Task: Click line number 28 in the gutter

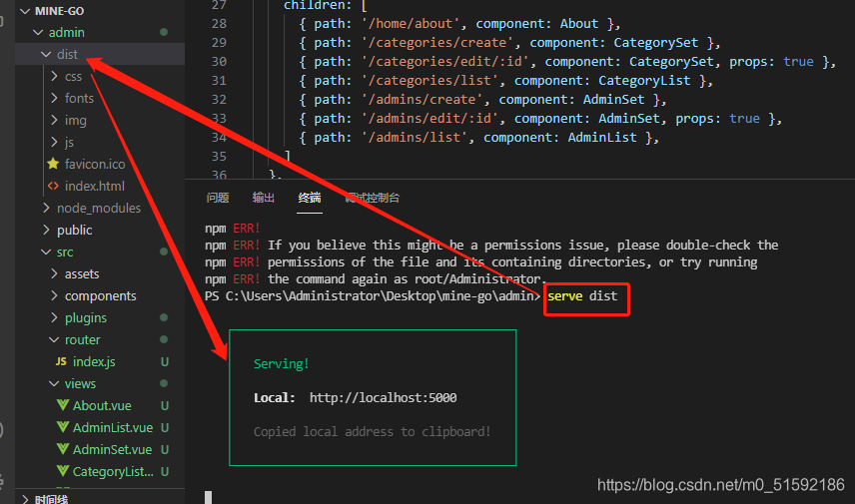Action: (219, 24)
